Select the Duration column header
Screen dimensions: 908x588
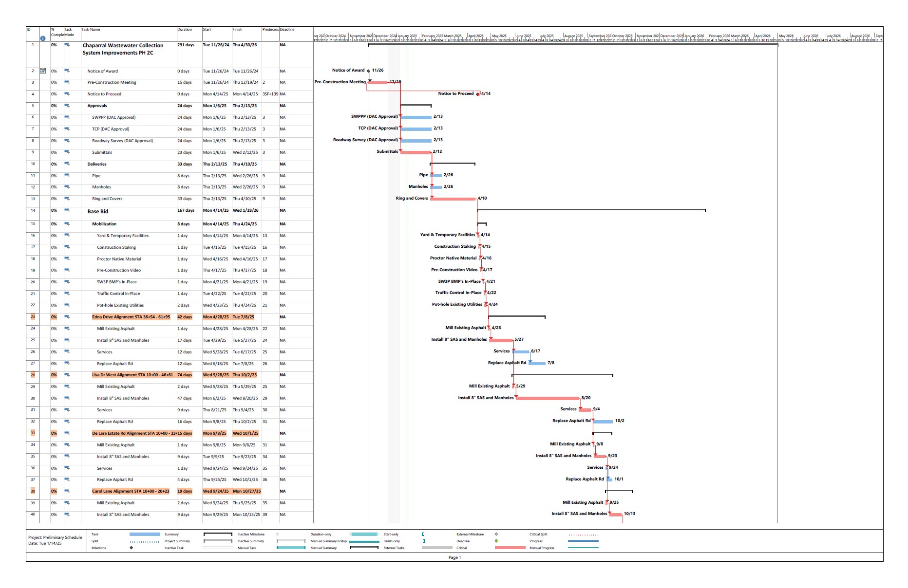tap(189, 30)
